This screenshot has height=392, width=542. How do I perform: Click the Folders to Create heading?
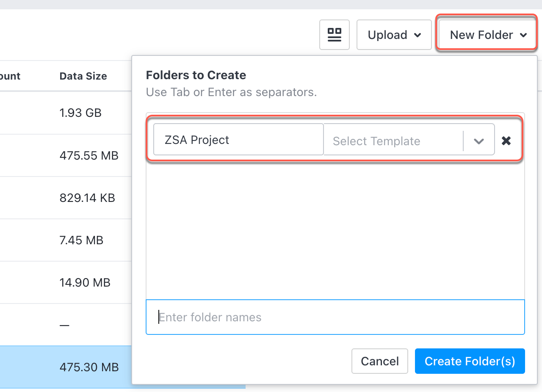click(x=196, y=75)
